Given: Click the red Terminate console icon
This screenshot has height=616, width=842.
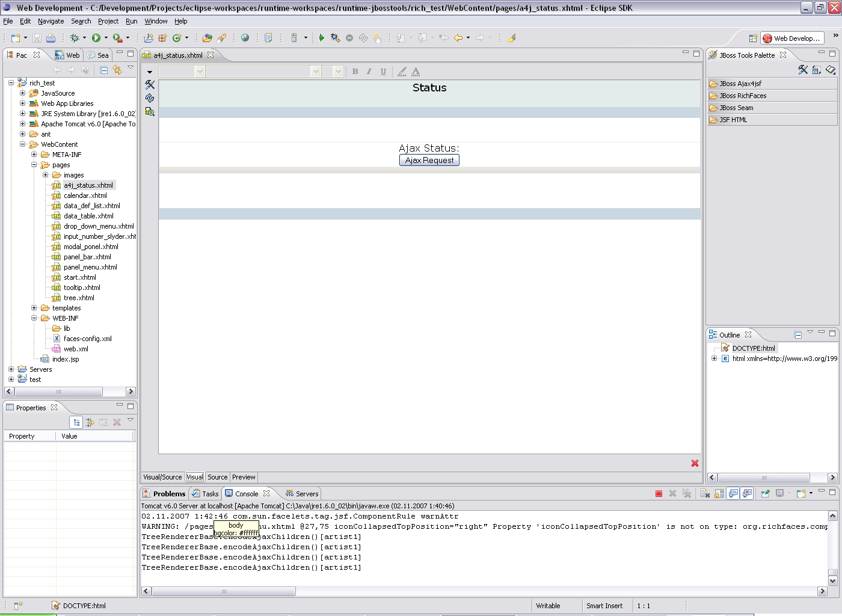Looking at the screenshot, I should (x=659, y=494).
